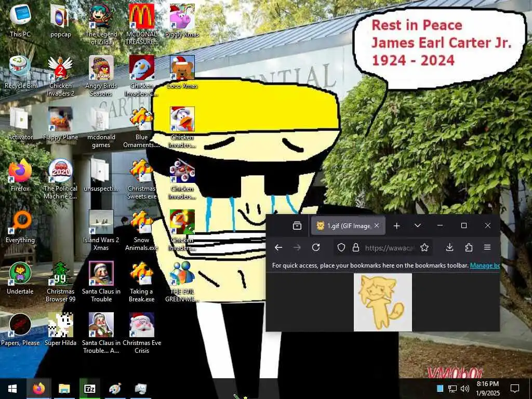
Task: Select Taking a Break.exe icon
Action: click(141, 282)
